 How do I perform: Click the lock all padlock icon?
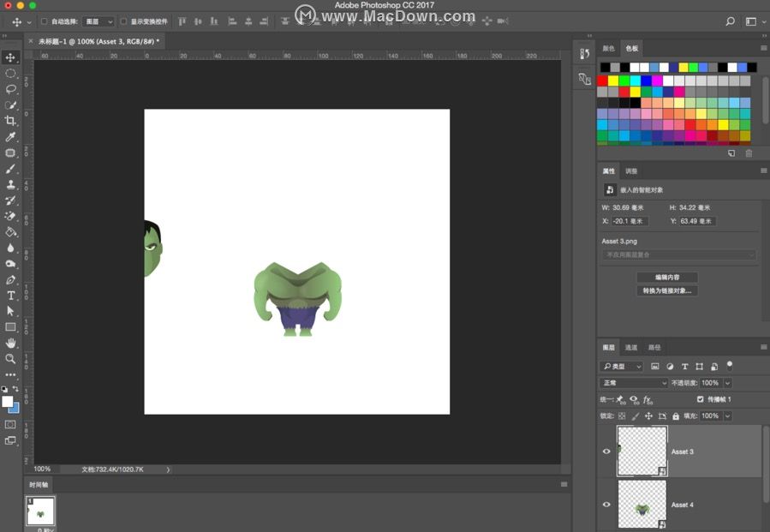click(676, 416)
